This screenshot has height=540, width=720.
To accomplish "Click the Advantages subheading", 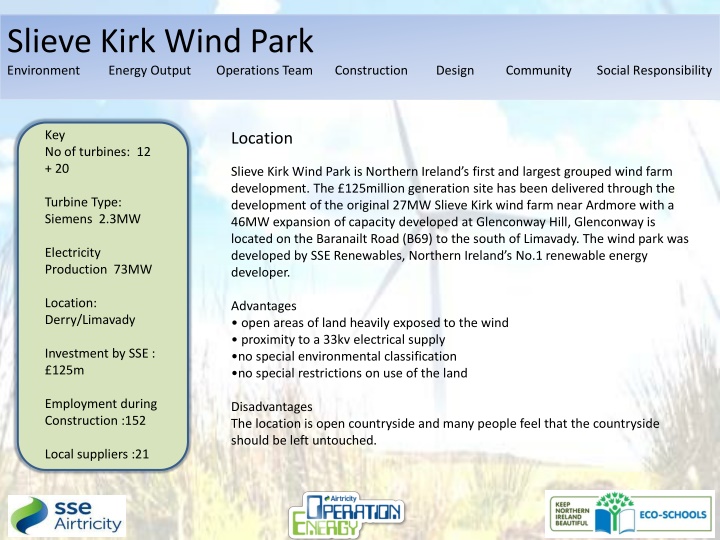I will click(x=264, y=305).
